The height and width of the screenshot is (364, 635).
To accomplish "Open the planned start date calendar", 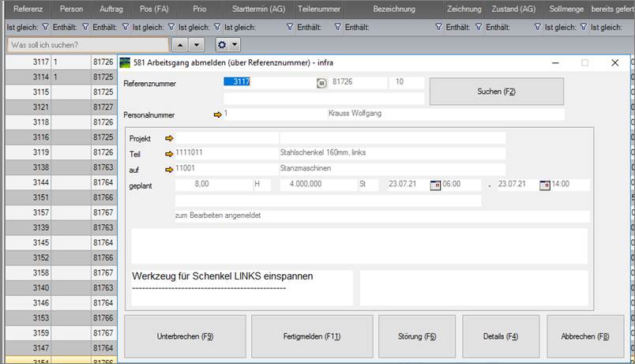I will coord(434,185).
